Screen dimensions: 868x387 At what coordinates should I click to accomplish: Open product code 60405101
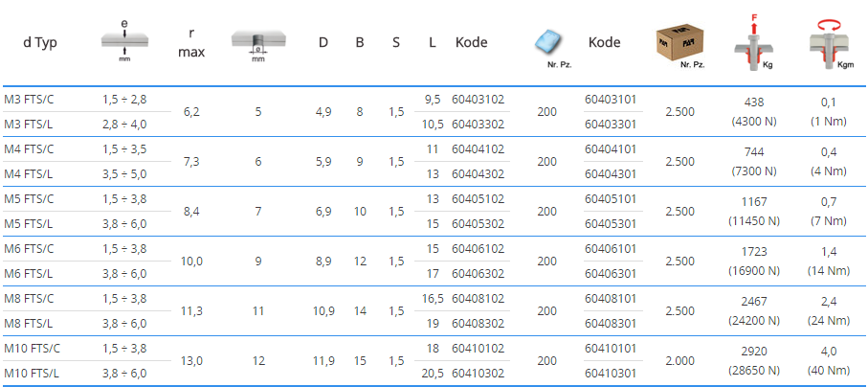(x=611, y=198)
